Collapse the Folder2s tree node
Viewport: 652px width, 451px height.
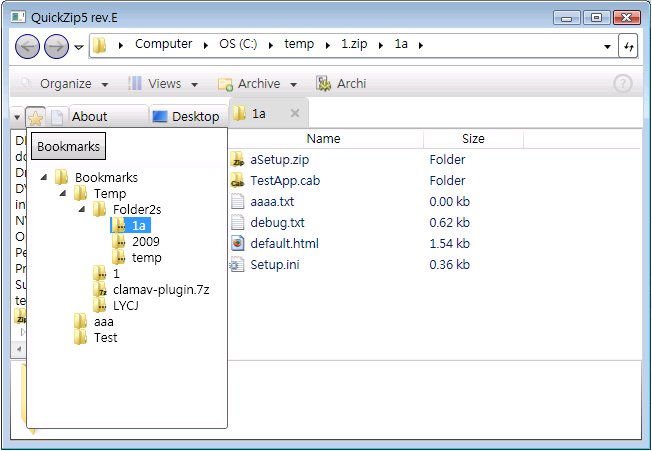[x=83, y=210]
